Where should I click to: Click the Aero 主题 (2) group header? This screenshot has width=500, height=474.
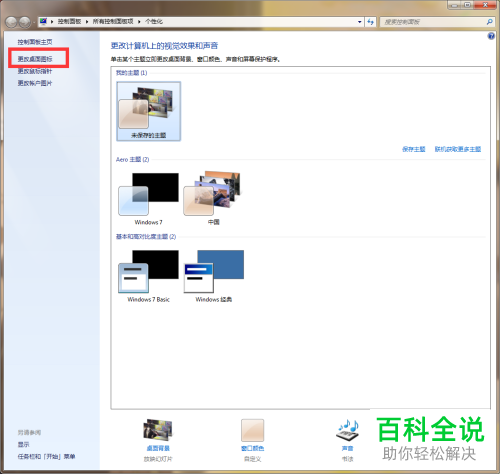[132, 160]
